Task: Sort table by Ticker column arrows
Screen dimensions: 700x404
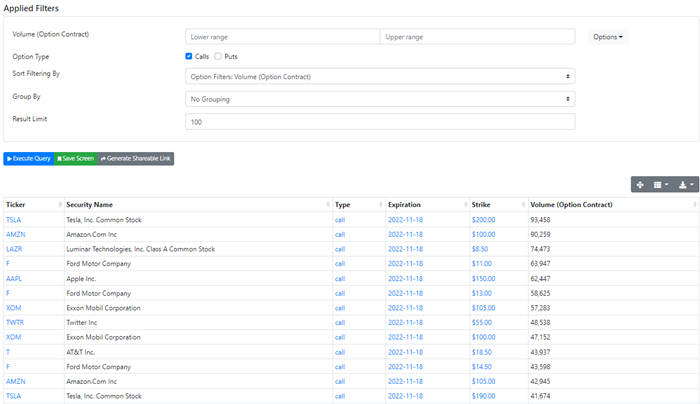Action: click(60, 204)
